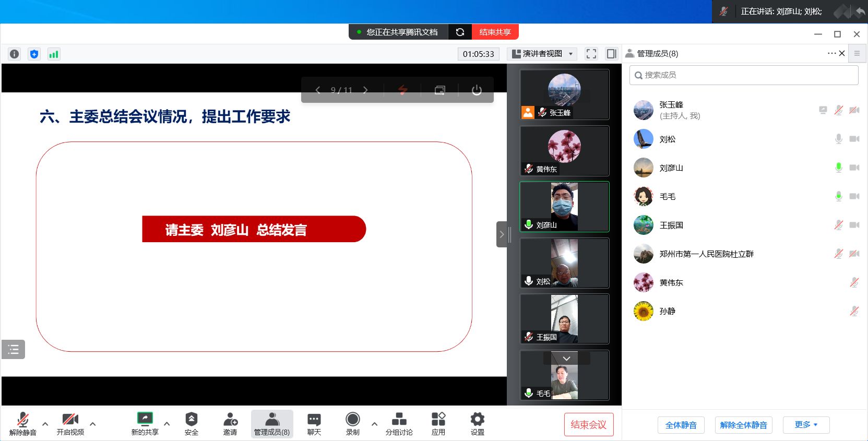
Task: Enter full screen mode
Action: point(591,54)
